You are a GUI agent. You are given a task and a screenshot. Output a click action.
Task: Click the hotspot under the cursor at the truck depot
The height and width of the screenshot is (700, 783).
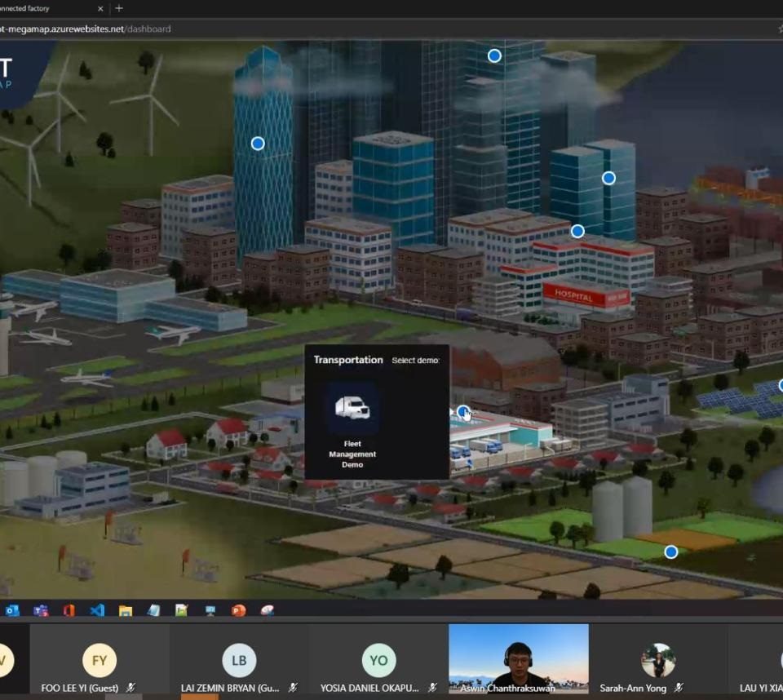[x=463, y=412]
